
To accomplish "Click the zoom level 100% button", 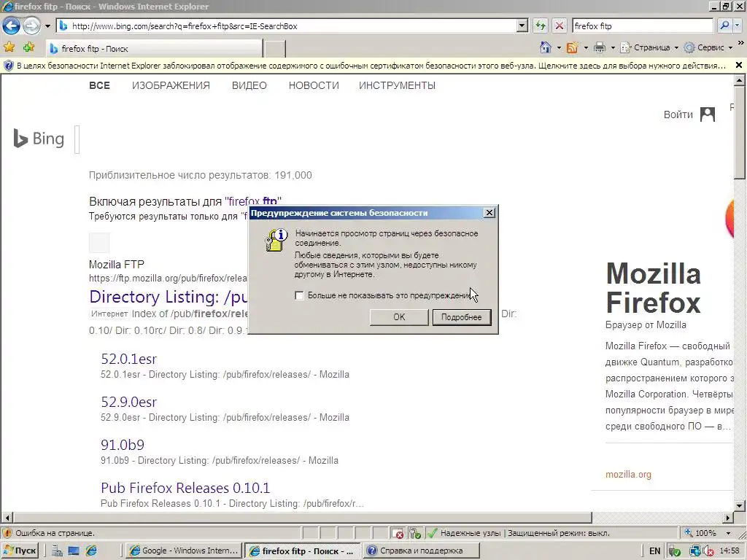I will point(700,533).
